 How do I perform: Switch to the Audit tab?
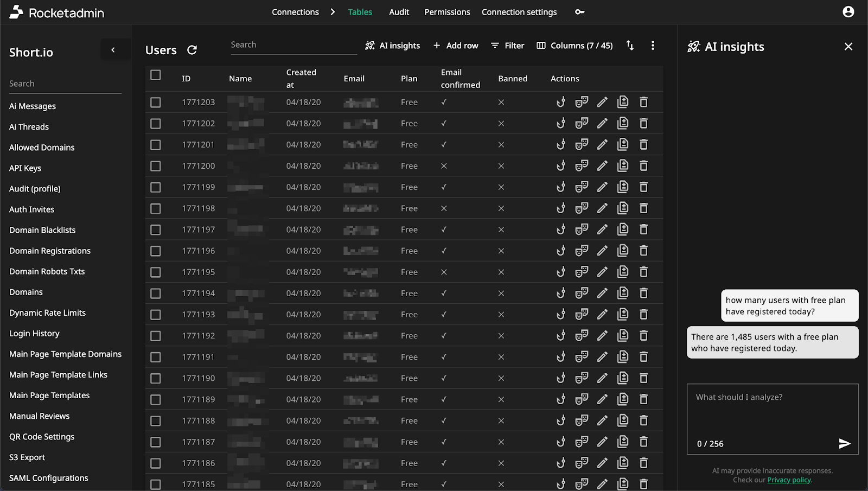(x=399, y=12)
